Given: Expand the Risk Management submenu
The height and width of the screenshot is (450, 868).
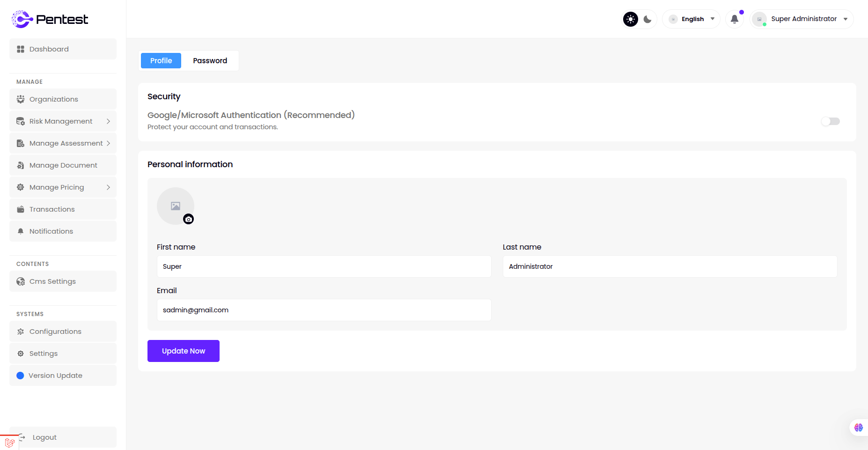Looking at the screenshot, I should click(108, 121).
